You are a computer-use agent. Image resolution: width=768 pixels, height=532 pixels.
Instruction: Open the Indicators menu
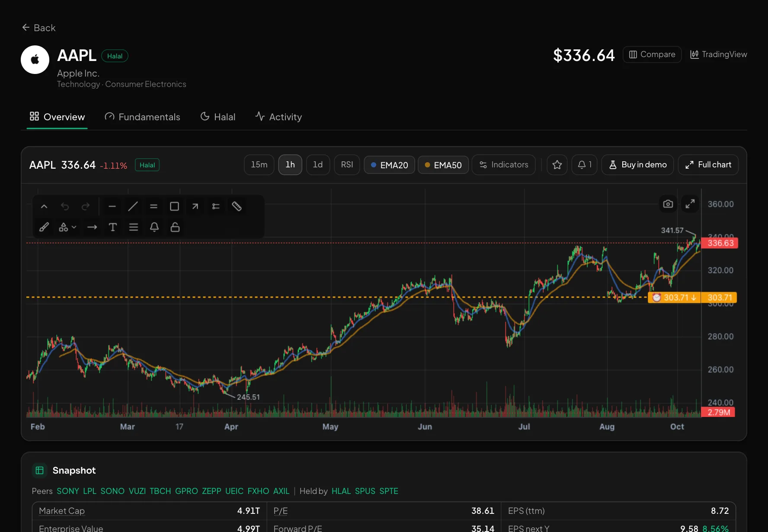[504, 165]
